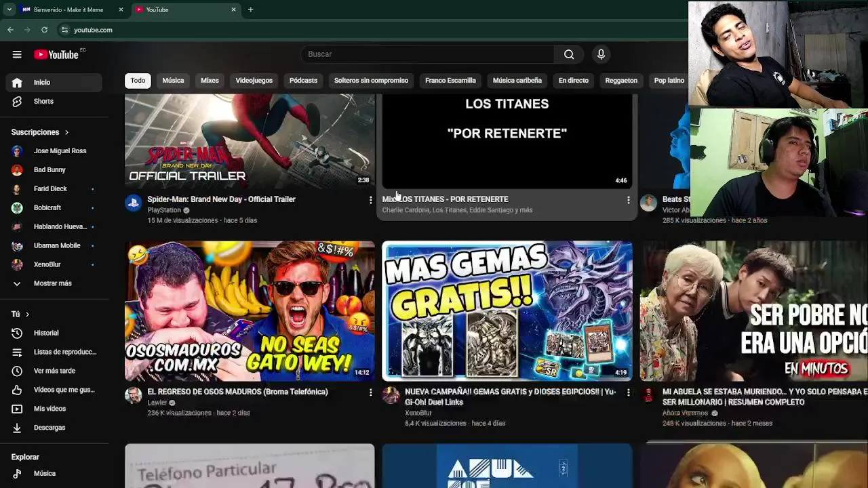Open Teléfono Particular video thumbnail
Image resolution: width=868 pixels, height=488 pixels.
pyautogui.click(x=250, y=466)
